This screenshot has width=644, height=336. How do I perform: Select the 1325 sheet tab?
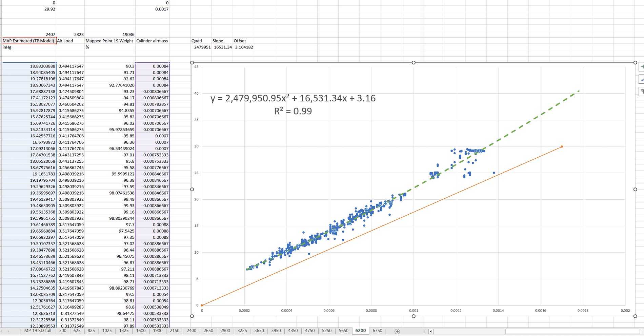click(124, 331)
